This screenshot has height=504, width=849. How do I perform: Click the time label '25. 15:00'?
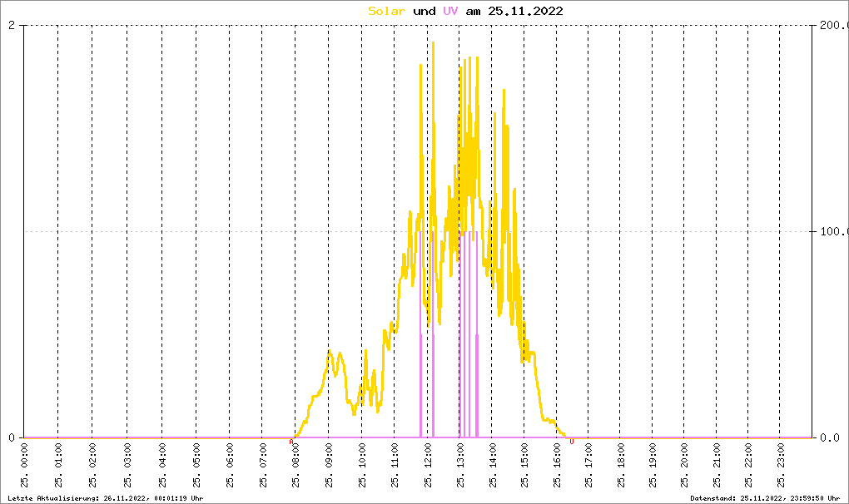[524, 466]
